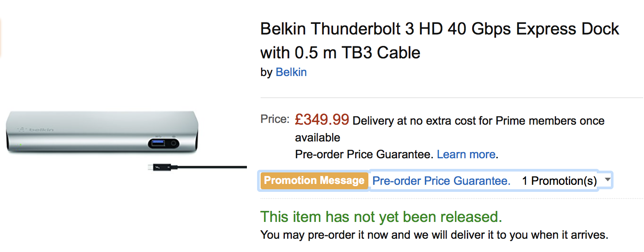Image resolution: width=644 pixels, height=252 pixels.
Task: Click the Prime members delivery text
Action: 478,121
